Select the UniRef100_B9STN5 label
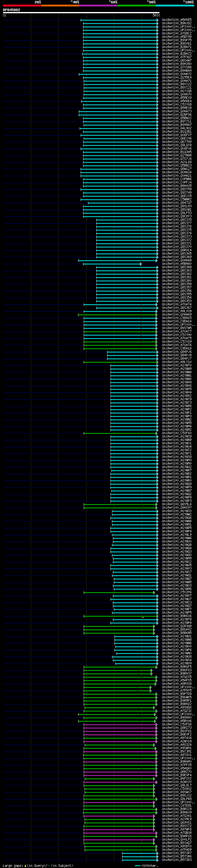This screenshot has width=197, height=868. point(176,328)
